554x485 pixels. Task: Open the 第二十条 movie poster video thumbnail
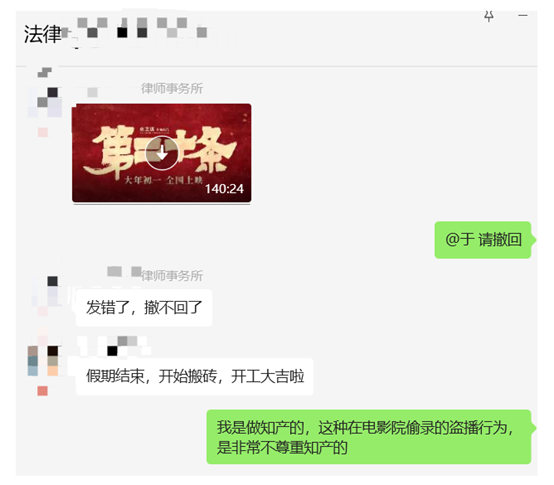click(x=161, y=153)
